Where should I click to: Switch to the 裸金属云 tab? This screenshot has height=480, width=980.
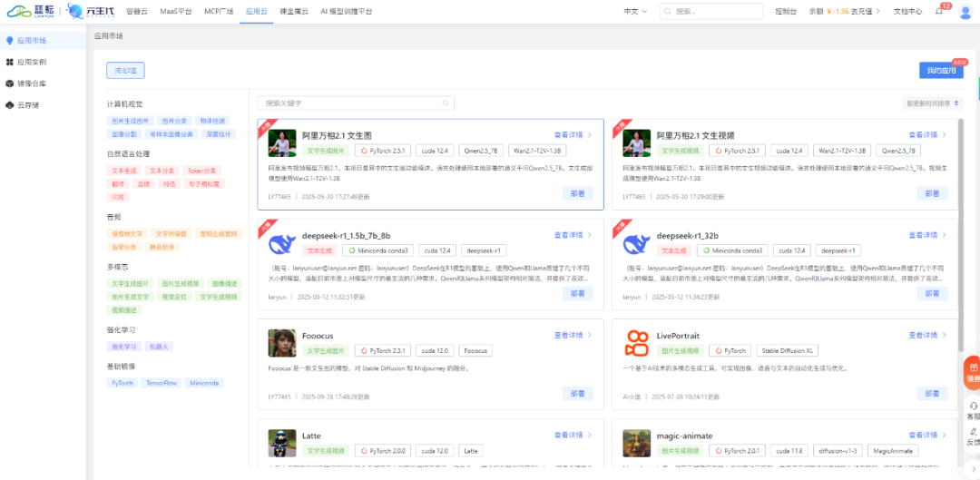pyautogui.click(x=296, y=11)
